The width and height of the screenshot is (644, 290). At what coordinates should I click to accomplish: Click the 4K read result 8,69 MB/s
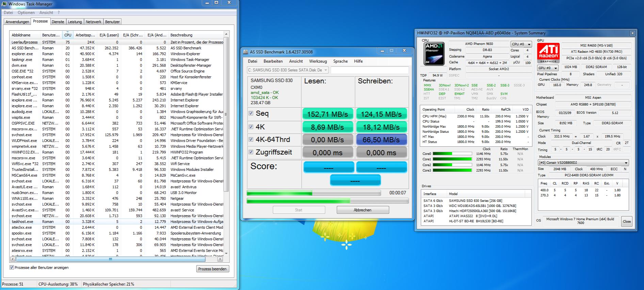tap(327, 127)
